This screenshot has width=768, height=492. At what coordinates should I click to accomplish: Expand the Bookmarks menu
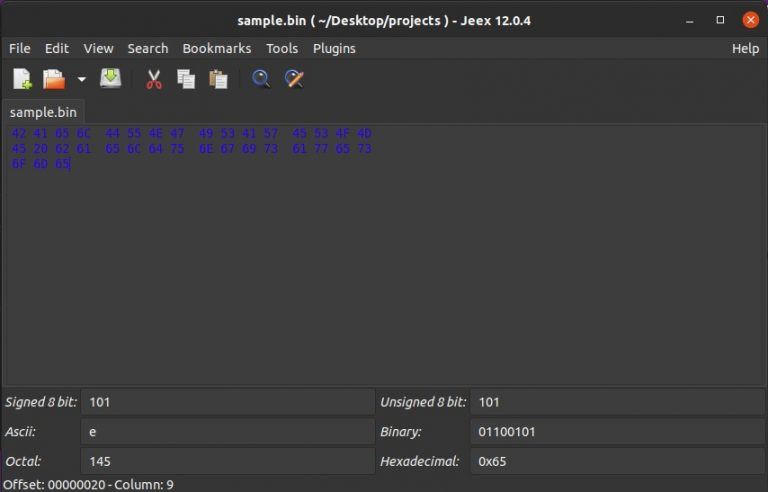(x=216, y=48)
